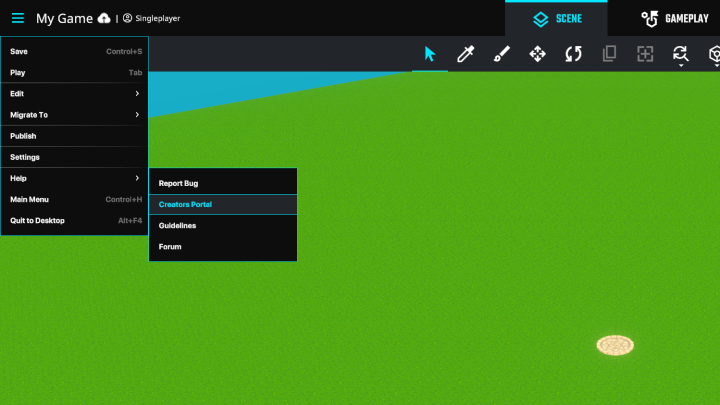Switch to the SCENE tab
The height and width of the screenshot is (405, 720).
coord(557,18)
